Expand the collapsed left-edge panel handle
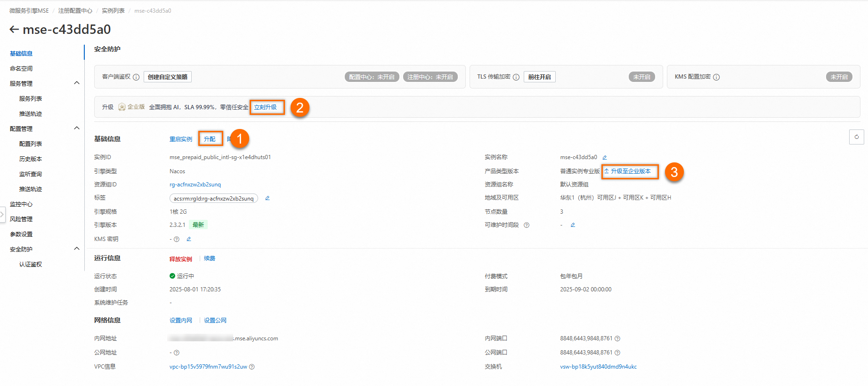The width and height of the screenshot is (868, 386). pyautogui.click(x=2, y=214)
